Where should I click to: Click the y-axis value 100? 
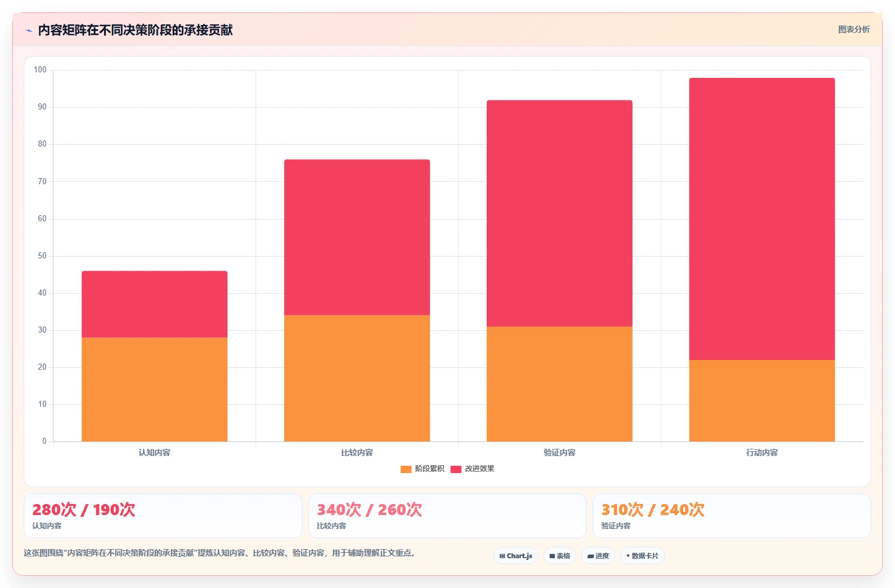click(40, 70)
